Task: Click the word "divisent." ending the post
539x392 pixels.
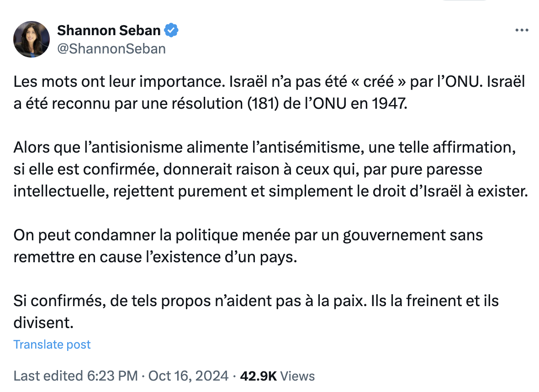Action: click(43, 323)
